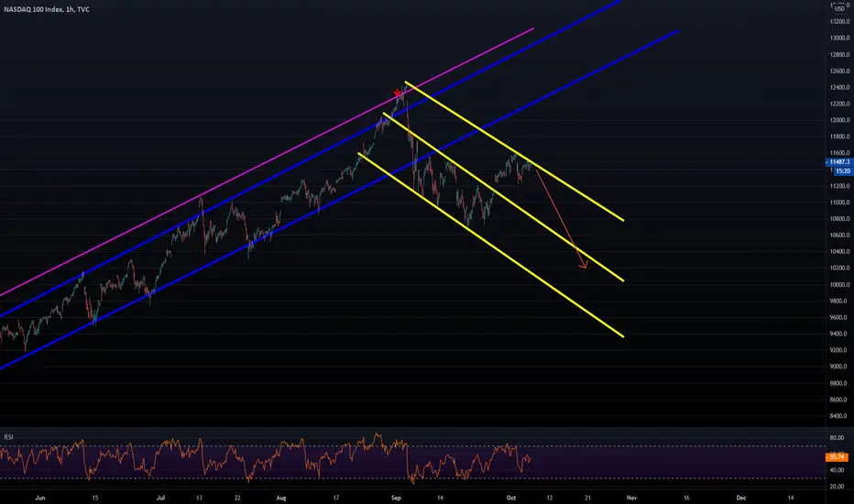Click the orange RSI value 55.74

coord(837,456)
